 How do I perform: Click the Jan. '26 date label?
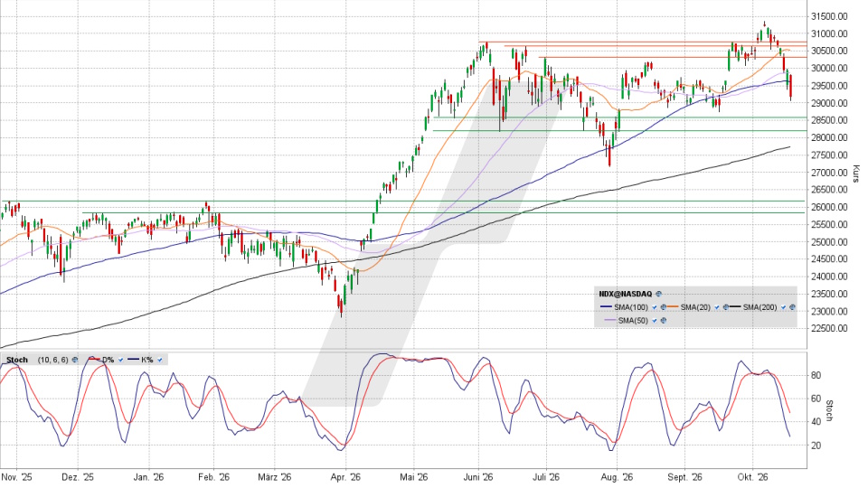(148, 477)
